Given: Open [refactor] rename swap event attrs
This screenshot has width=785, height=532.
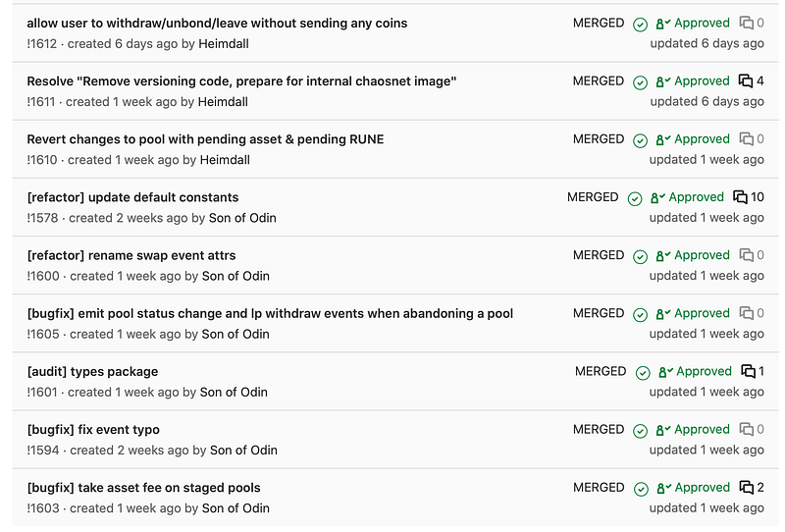Looking at the screenshot, I should pos(131,255).
